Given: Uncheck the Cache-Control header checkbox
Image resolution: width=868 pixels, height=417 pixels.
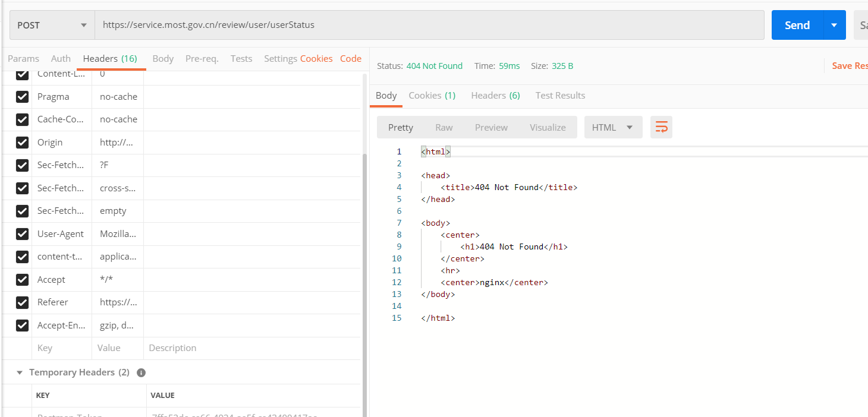Looking at the screenshot, I should pos(22,119).
